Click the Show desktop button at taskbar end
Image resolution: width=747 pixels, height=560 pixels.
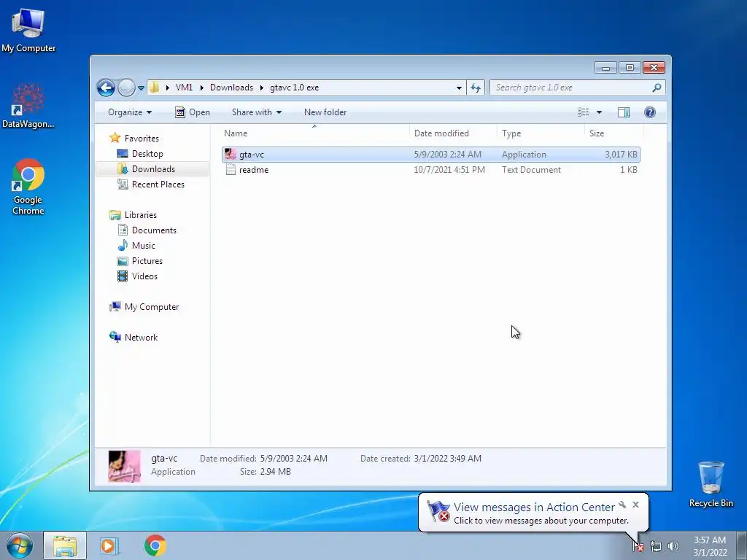[x=742, y=546]
